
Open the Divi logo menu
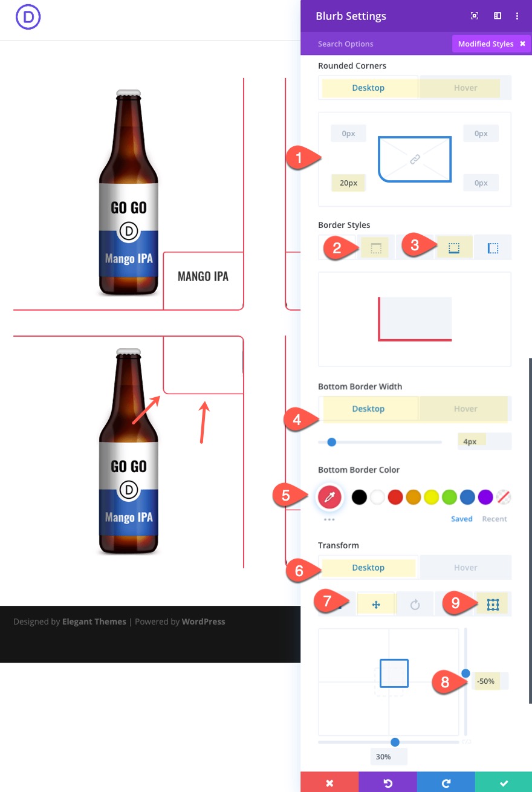click(28, 18)
